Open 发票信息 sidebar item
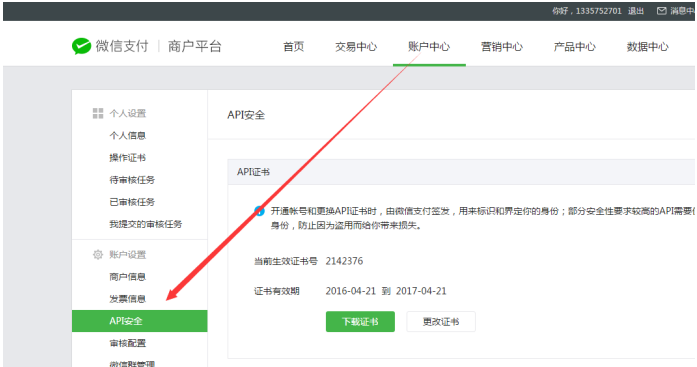This screenshot has height=367, width=697. point(128,299)
